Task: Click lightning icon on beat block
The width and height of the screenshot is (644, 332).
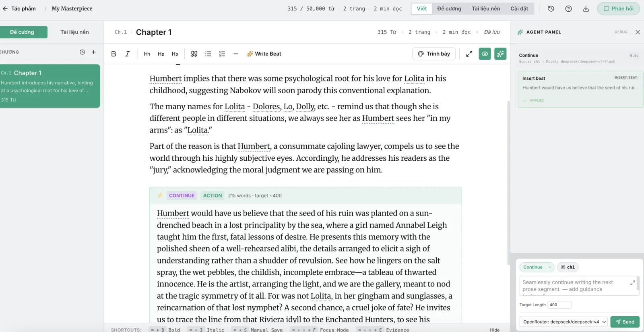Action: [160, 195]
